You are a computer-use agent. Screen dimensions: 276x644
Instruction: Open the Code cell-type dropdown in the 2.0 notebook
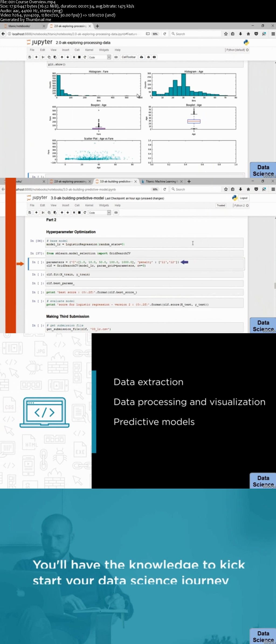click(100, 57)
